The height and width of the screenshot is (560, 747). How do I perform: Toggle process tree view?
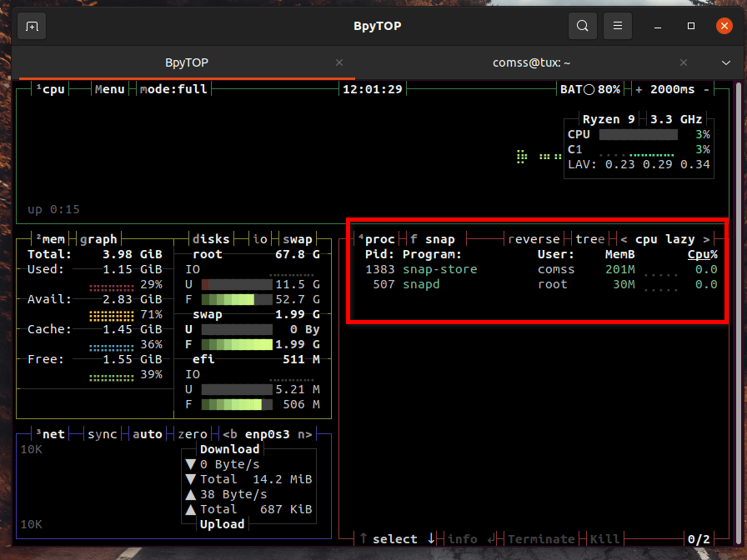pos(589,239)
